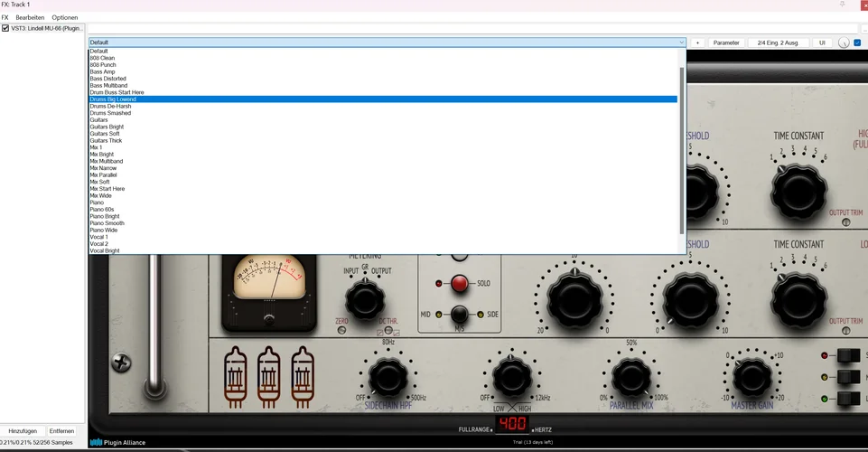Toggle the blue bypass checkbox in header

[x=857, y=42]
